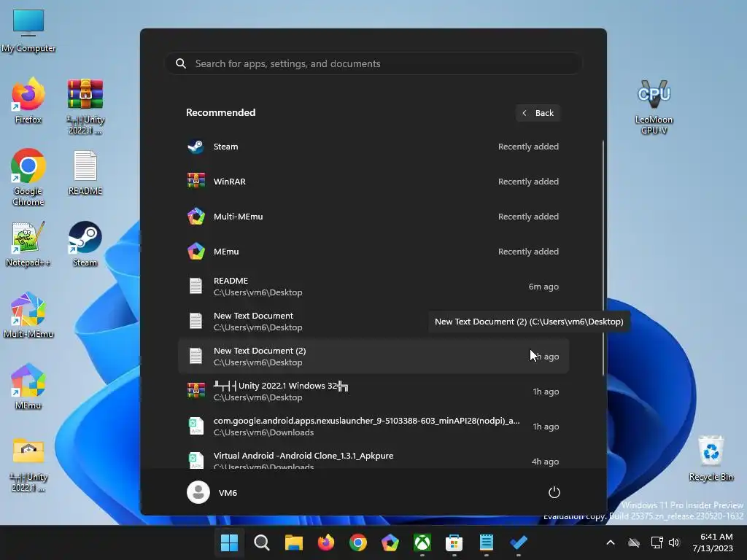Click the Windows Start button on taskbar
747x560 pixels.
point(229,542)
